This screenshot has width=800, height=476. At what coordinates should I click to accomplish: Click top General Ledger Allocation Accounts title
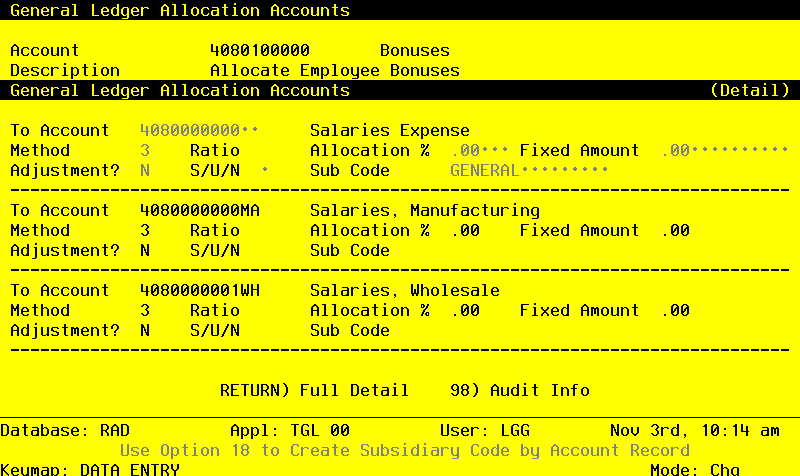(180, 10)
